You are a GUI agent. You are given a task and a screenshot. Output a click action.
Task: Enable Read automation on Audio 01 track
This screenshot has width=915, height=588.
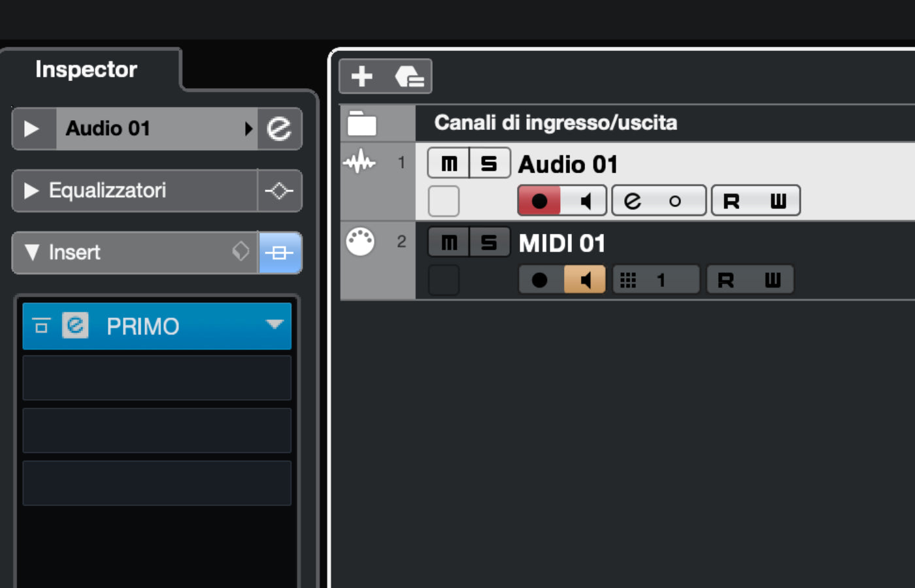pyautogui.click(x=731, y=201)
